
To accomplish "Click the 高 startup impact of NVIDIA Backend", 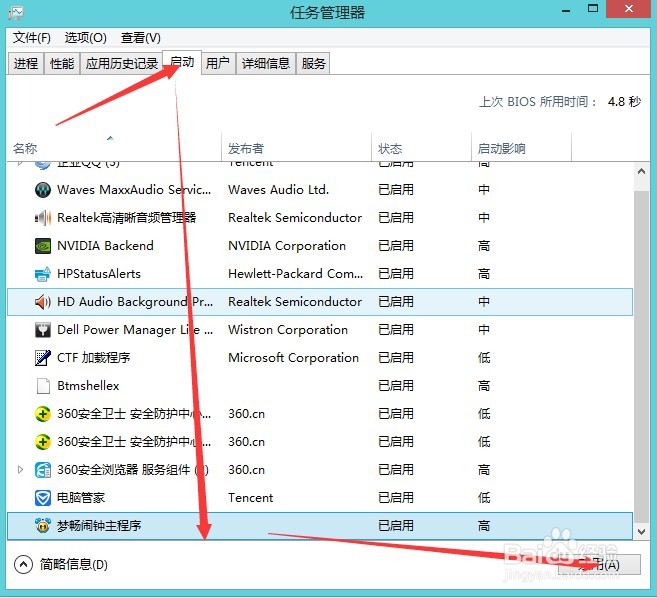I will (x=484, y=246).
